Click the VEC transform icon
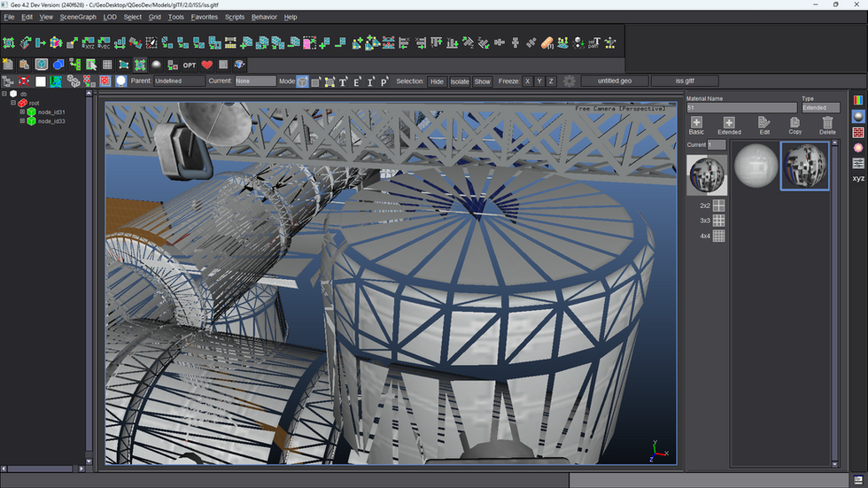The width and height of the screenshot is (868, 488). (x=104, y=43)
